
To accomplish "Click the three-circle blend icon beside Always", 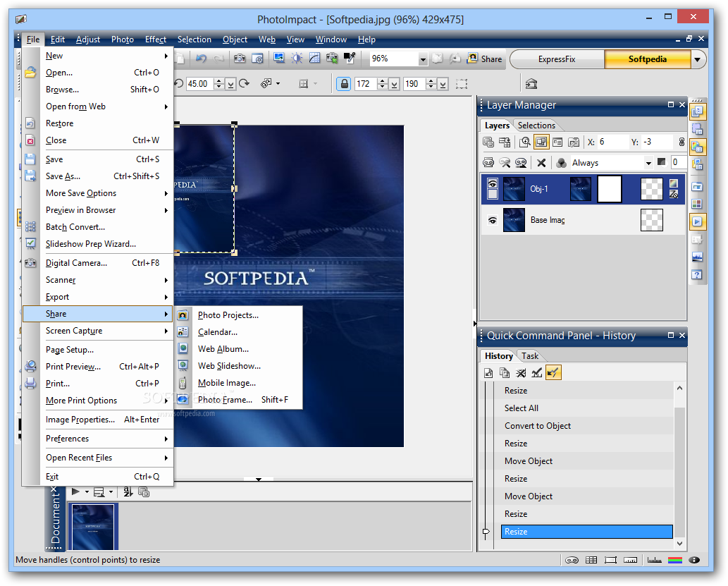I will [x=561, y=163].
